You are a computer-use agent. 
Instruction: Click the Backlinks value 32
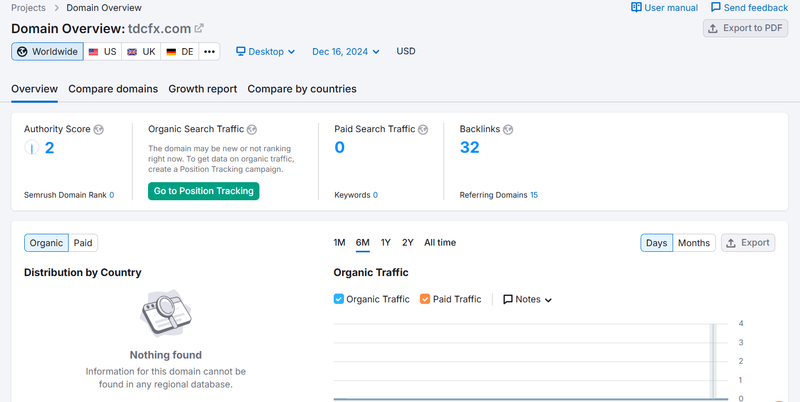pyautogui.click(x=469, y=147)
